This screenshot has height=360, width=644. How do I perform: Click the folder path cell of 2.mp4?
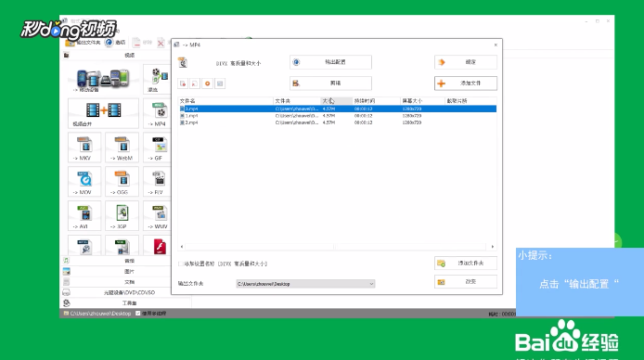[297, 122]
